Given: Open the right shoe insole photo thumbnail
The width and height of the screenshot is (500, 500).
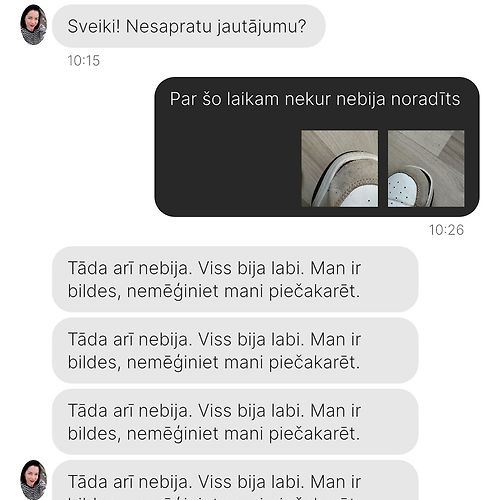Looking at the screenshot, I should 426,169.
